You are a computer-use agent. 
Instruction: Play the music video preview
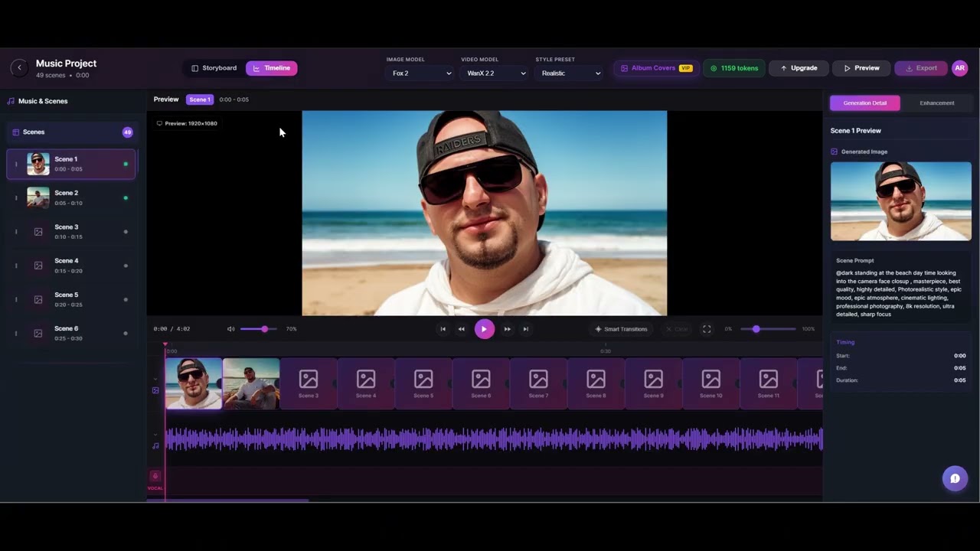click(484, 329)
